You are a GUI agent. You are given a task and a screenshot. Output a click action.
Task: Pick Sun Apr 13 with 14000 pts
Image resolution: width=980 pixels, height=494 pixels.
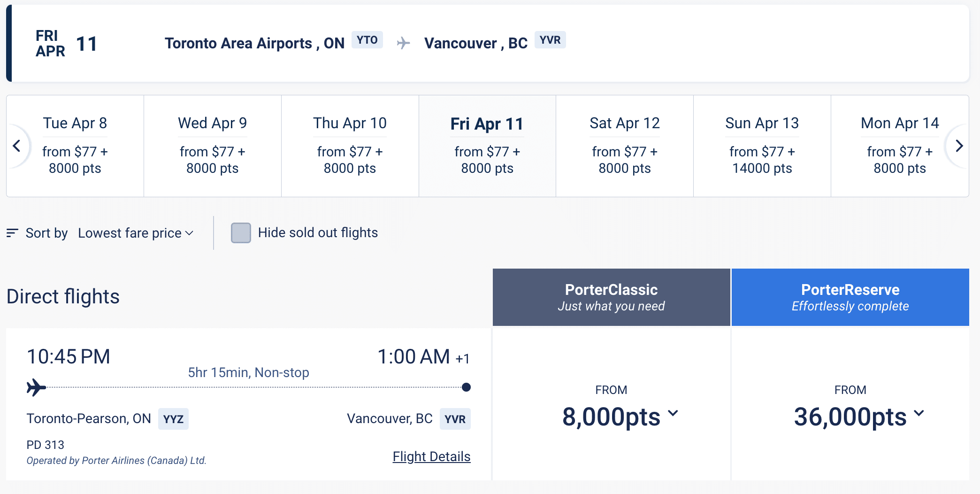pyautogui.click(x=762, y=146)
